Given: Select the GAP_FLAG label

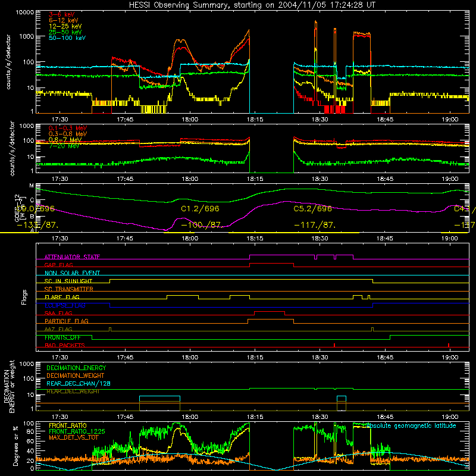Looking at the screenshot, I should [59, 265].
